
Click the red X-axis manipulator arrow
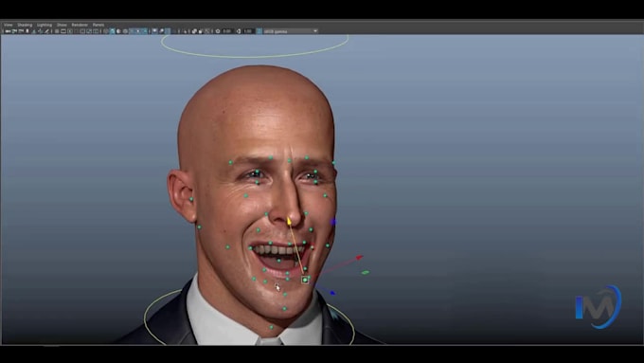[359, 258]
